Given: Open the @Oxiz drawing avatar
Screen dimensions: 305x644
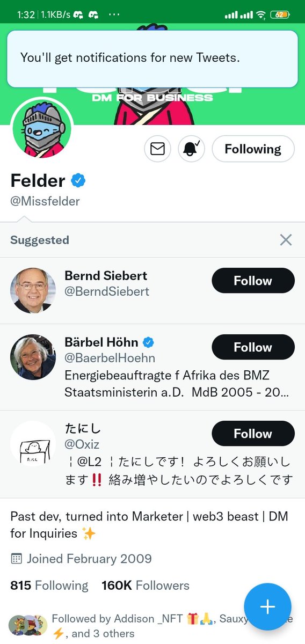Looking at the screenshot, I should pyautogui.click(x=33, y=444).
